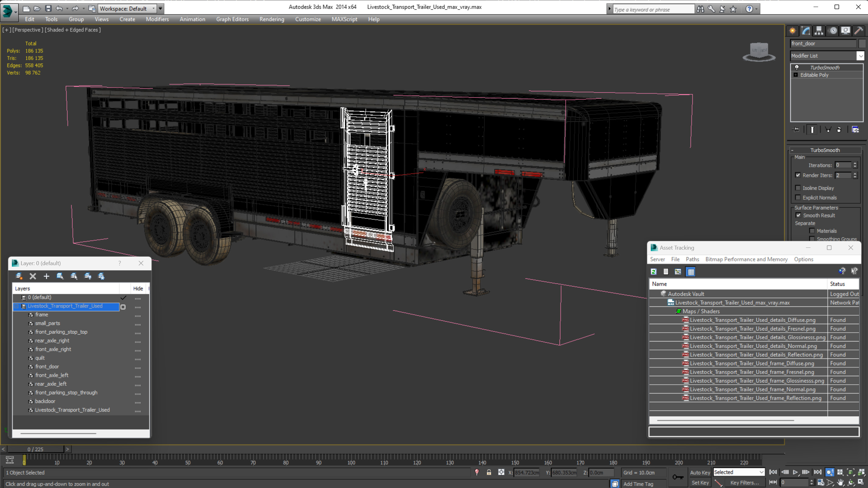
Task: Click the New Scene icon in the toolbar
Action: click(26, 9)
